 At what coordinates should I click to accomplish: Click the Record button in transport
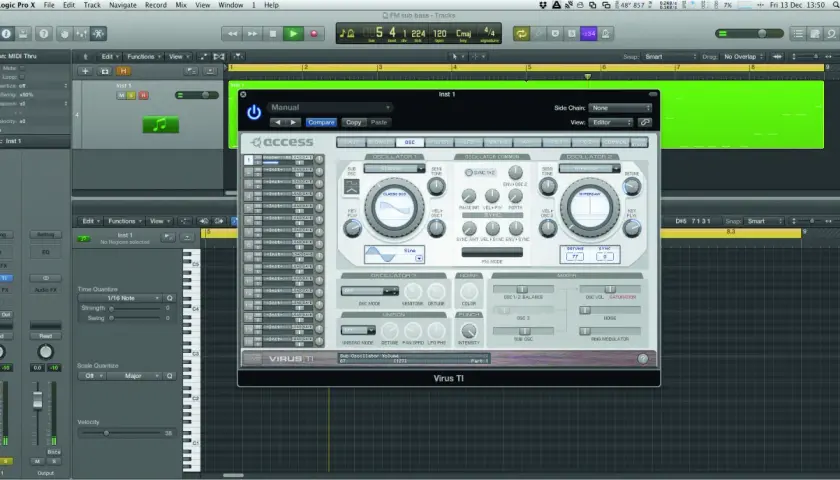[314, 34]
